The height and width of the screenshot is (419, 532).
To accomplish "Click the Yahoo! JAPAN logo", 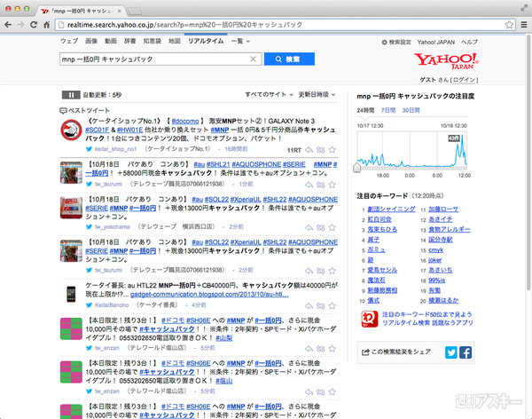I will point(446,61).
